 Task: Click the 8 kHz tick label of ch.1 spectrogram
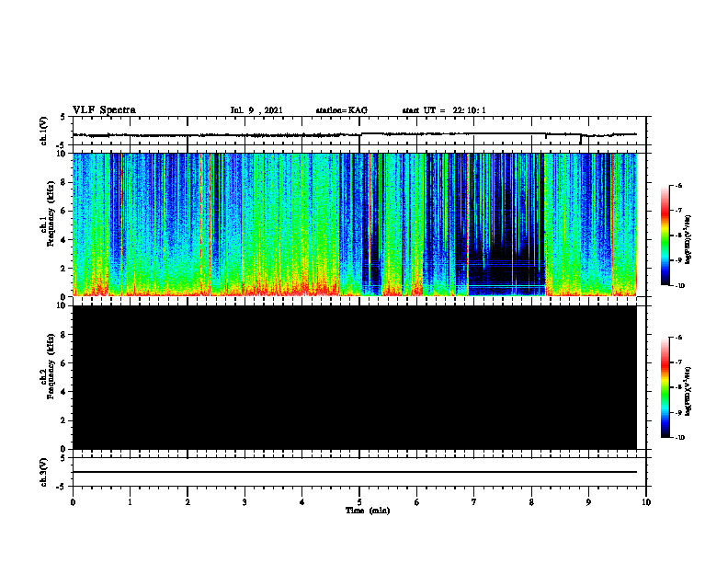pos(64,182)
